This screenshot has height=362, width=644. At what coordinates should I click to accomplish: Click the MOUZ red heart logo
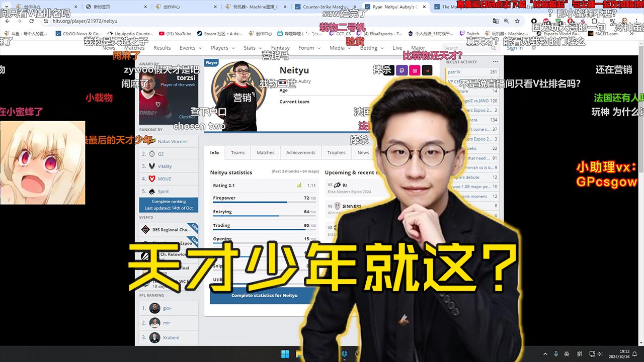tap(151, 178)
